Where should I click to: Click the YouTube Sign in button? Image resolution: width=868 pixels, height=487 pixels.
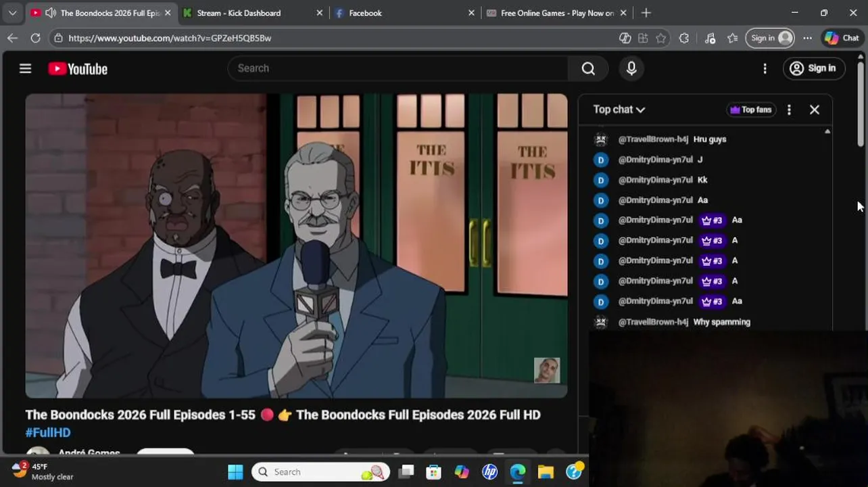[813, 68]
